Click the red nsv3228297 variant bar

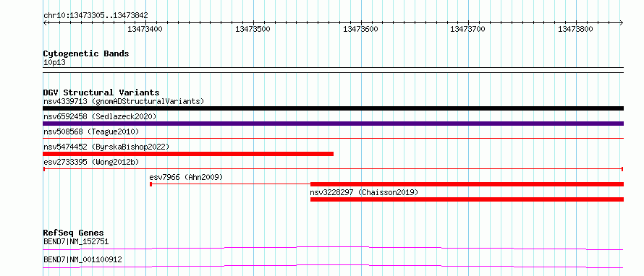click(x=467, y=199)
